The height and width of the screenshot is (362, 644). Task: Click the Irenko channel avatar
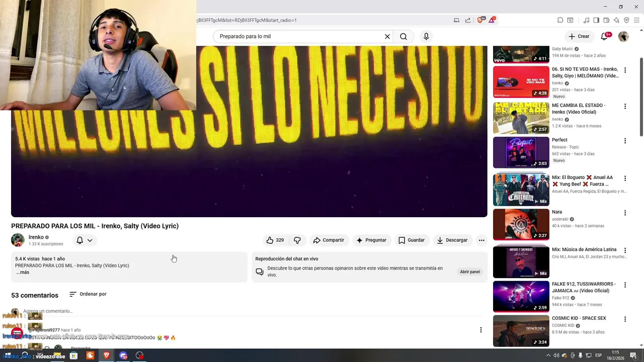(x=18, y=240)
